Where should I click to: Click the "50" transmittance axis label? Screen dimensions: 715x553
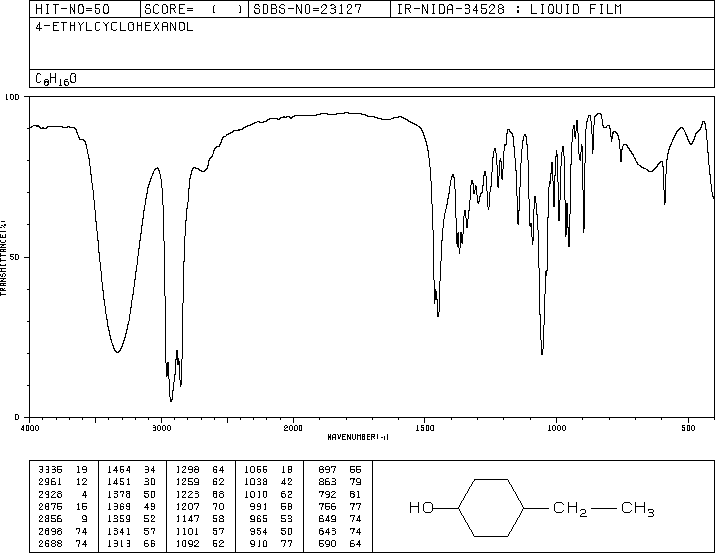[15, 257]
